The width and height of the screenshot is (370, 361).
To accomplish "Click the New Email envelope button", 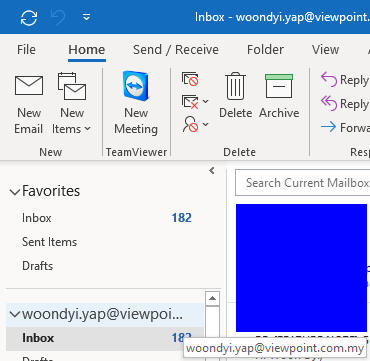I will click(29, 104).
